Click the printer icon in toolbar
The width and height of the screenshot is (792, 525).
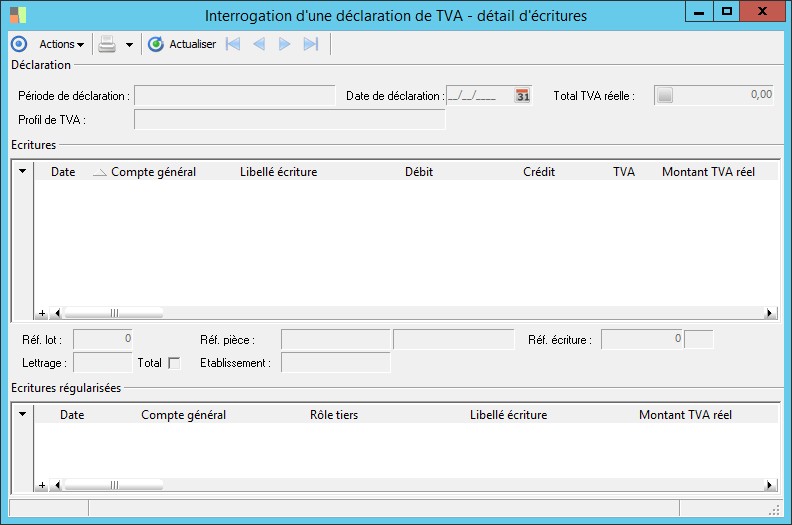[107, 44]
